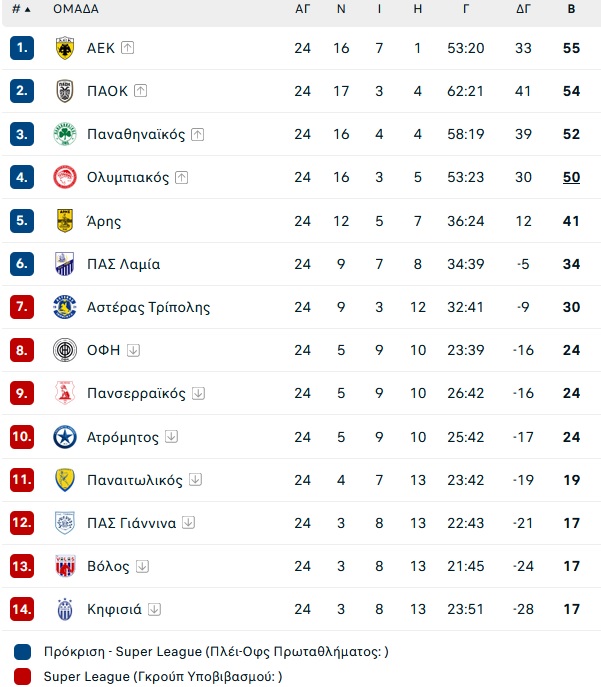Click the Ατρόμητος star logo

coord(65,437)
